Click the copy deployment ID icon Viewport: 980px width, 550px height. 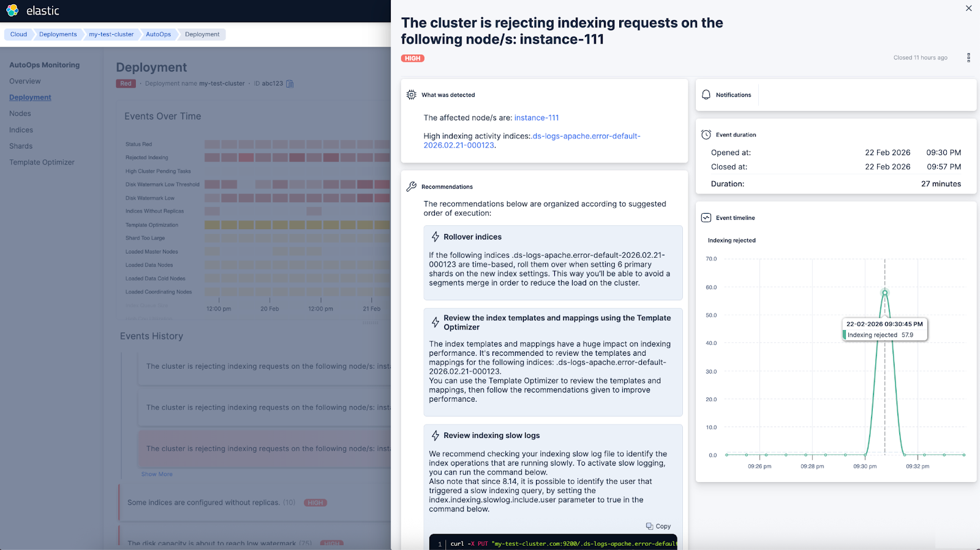coord(290,84)
